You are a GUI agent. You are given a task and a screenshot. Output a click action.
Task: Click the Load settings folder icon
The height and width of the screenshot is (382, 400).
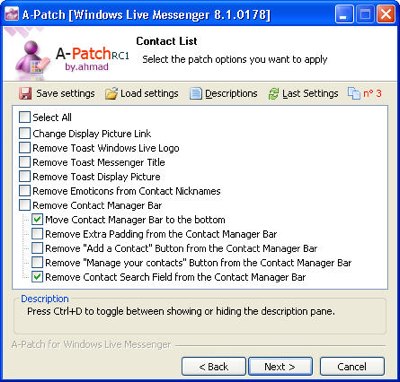(x=111, y=94)
